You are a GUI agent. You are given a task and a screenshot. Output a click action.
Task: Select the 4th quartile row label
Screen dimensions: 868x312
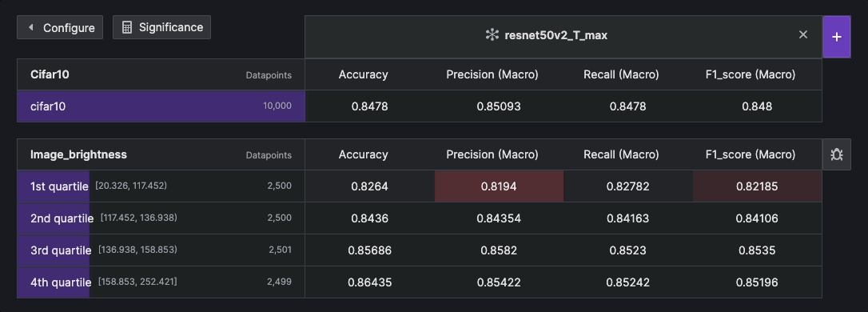pyautogui.click(x=61, y=282)
